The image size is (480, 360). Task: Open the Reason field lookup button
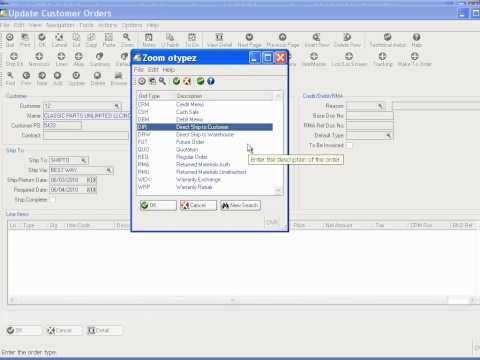click(x=380, y=106)
